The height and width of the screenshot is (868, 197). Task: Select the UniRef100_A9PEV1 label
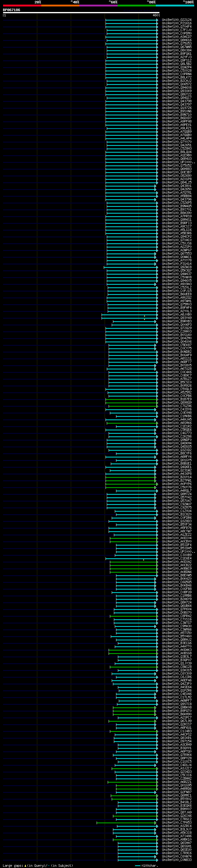(176, 125)
